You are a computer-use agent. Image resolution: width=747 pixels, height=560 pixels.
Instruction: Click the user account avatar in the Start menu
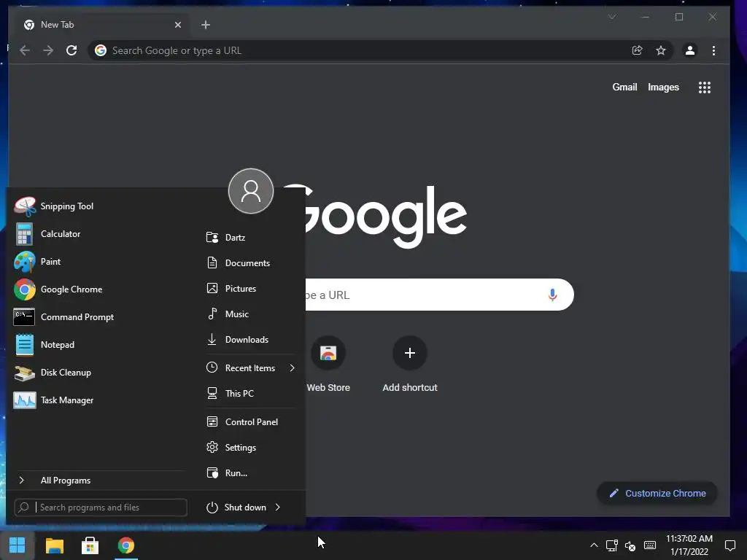251,191
